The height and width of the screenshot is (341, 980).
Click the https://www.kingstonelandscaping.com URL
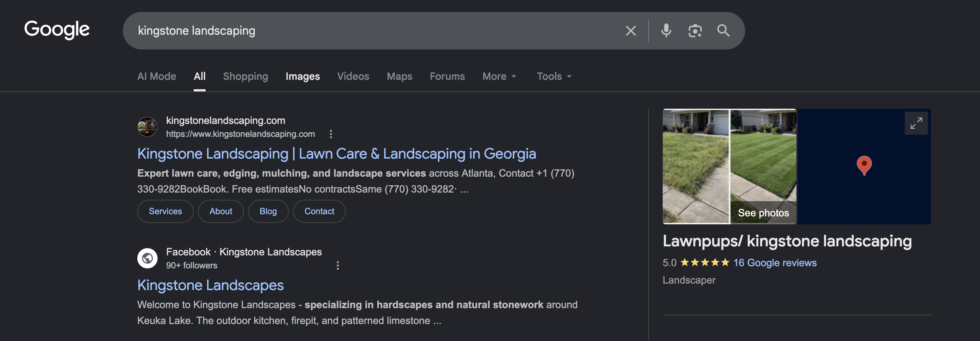pyautogui.click(x=240, y=134)
